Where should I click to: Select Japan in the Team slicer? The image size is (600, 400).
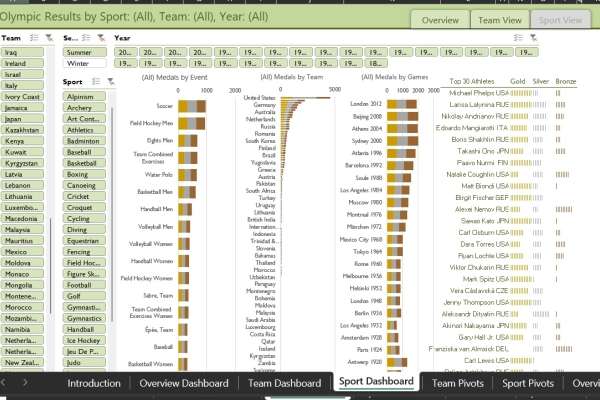[22, 119]
